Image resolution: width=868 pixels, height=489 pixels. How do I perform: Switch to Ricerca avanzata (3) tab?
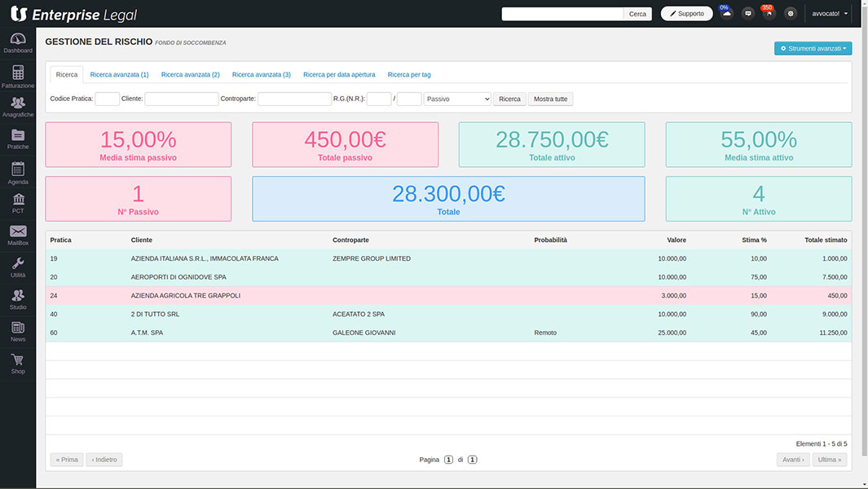pyautogui.click(x=262, y=75)
